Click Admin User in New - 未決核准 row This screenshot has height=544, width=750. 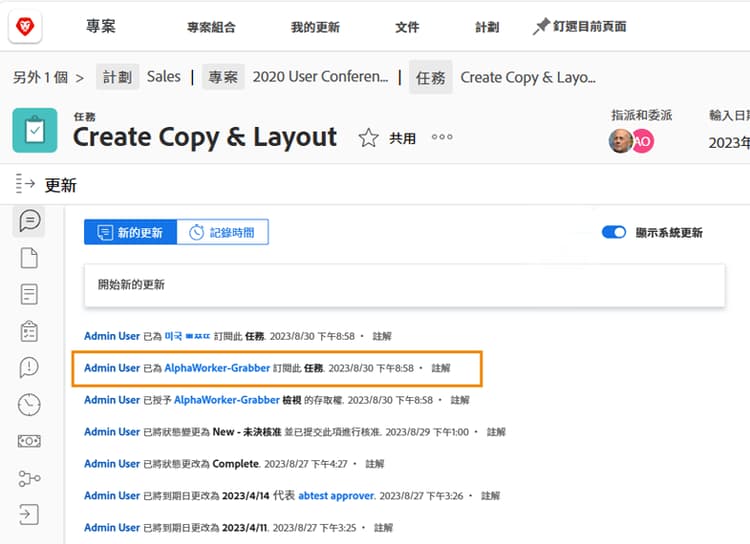click(112, 432)
